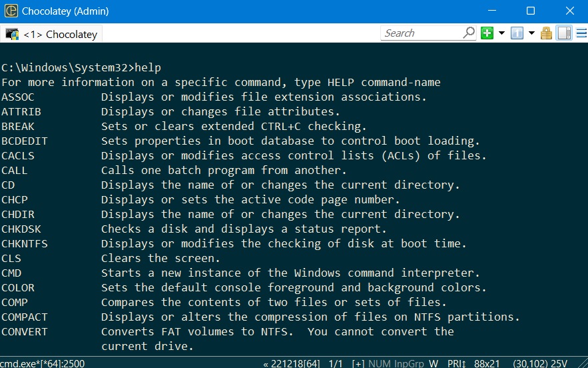Click the 1/1 console count in status bar
588x368 pixels.
point(336,363)
